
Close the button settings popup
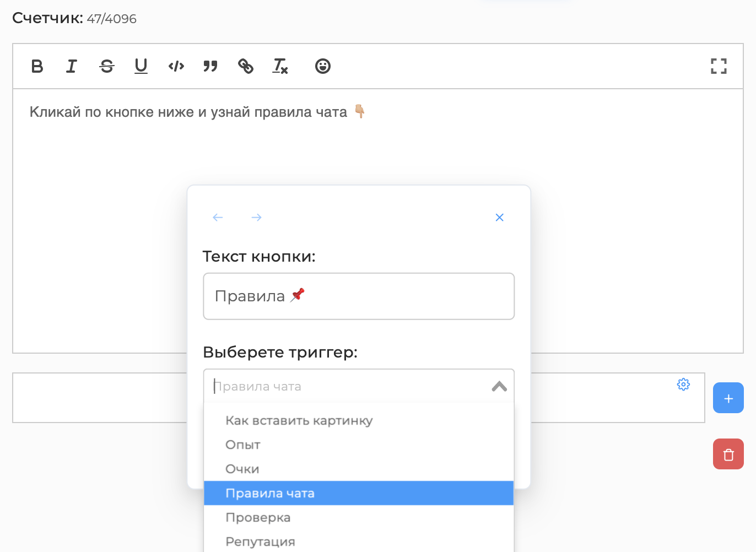(x=500, y=218)
